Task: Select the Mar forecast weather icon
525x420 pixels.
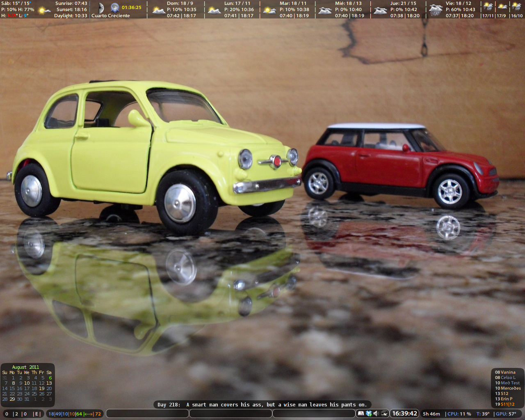Action: click(x=269, y=10)
